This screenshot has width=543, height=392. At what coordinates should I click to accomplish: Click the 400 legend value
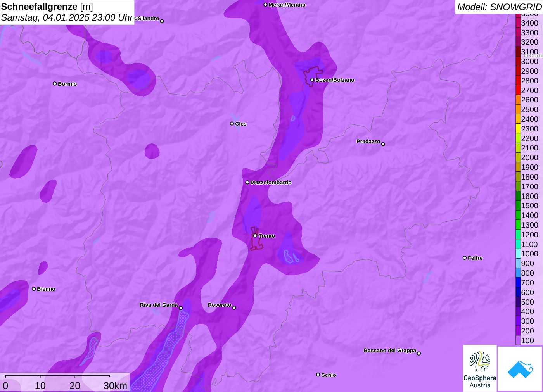[527, 311]
